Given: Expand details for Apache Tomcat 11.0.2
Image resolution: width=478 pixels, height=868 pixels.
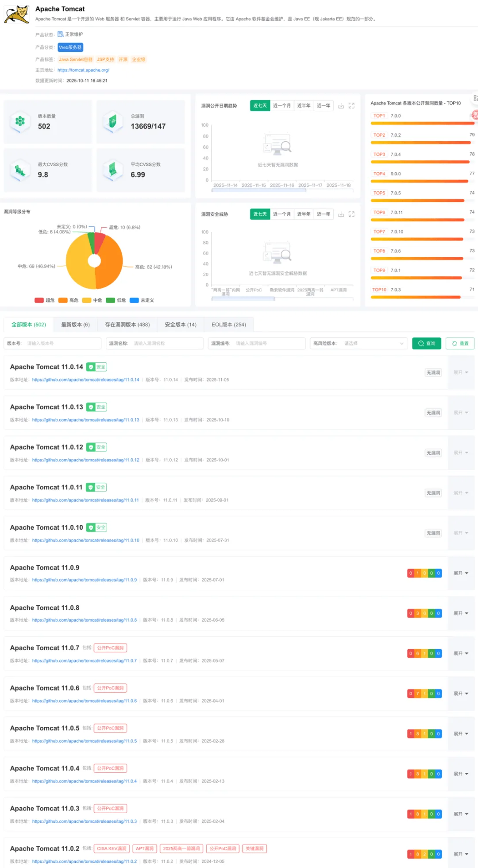Looking at the screenshot, I should click(461, 854).
